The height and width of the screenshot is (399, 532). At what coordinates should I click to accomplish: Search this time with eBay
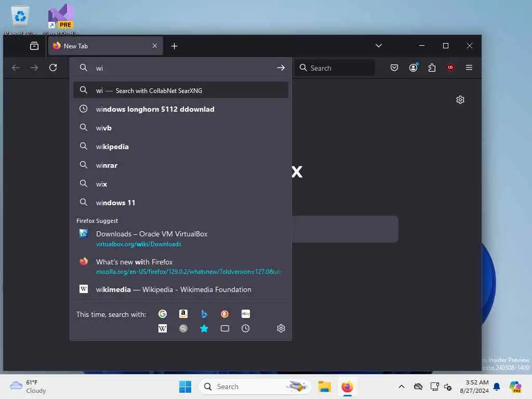246,314
